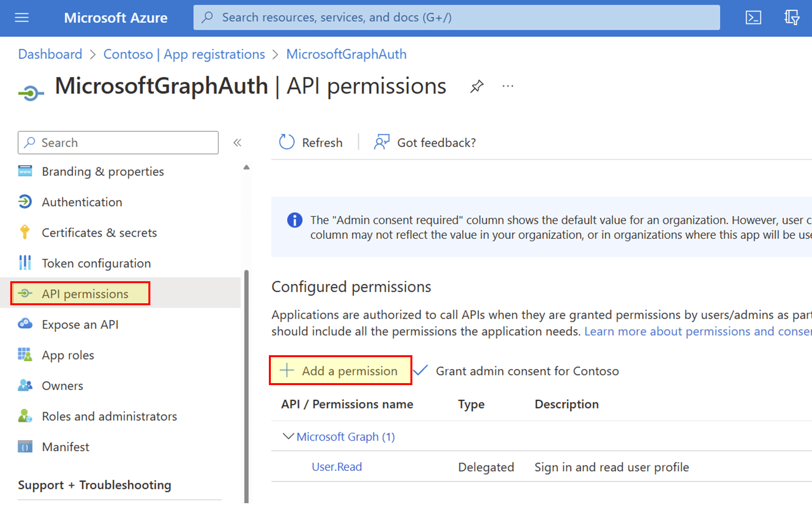Go to Certificates & secrets
Image resolution: width=812 pixels, height=512 pixels.
(99, 233)
